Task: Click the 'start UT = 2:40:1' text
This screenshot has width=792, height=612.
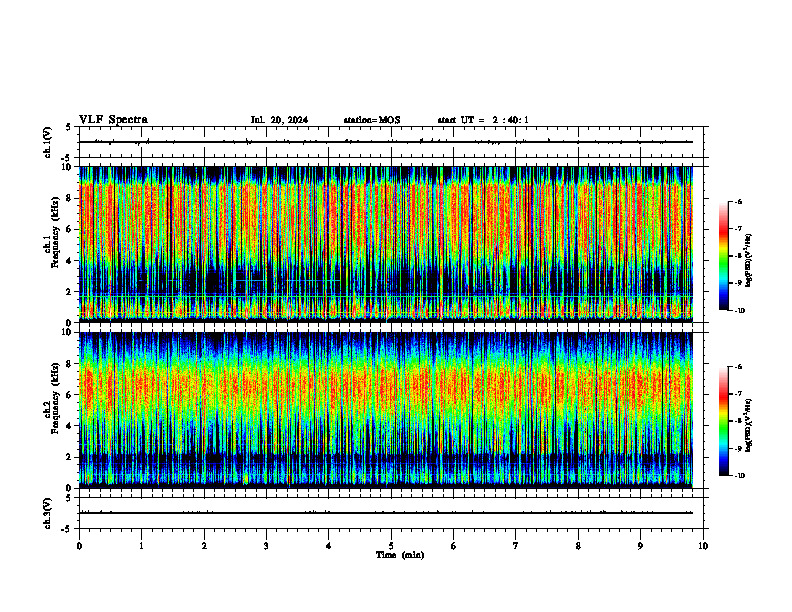Action: pyautogui.click(x=483, y=120)
